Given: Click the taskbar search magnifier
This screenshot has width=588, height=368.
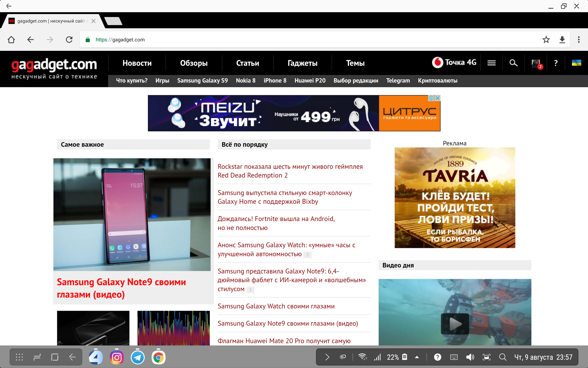Looking at the screenshot, I should pyautogui.click(x=503, y=357).
